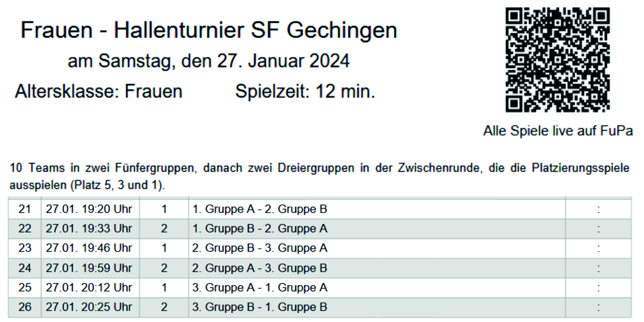The image size is (644, 322).
Task: Click the 'Spielzeit: 12 min.' text
Action: coord(305,92)
